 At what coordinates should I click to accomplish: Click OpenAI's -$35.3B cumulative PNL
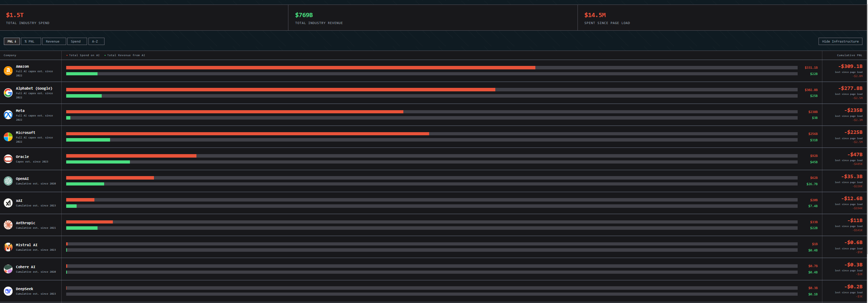pyautogui.click(x=852, y=176)
